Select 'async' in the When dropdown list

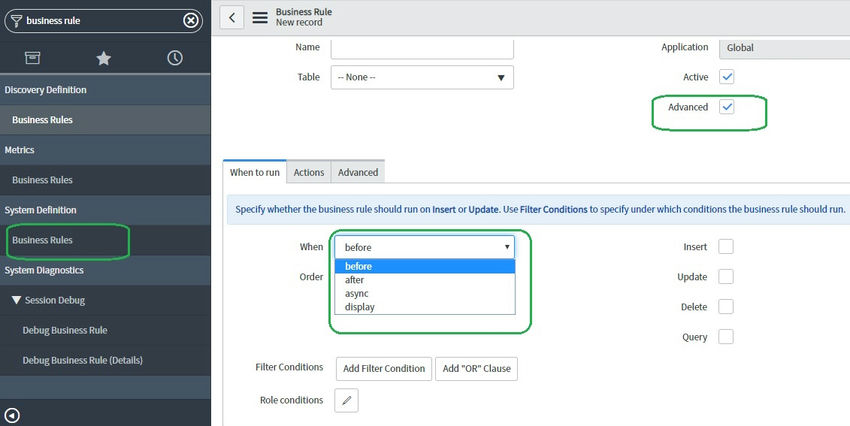[355, 294]
